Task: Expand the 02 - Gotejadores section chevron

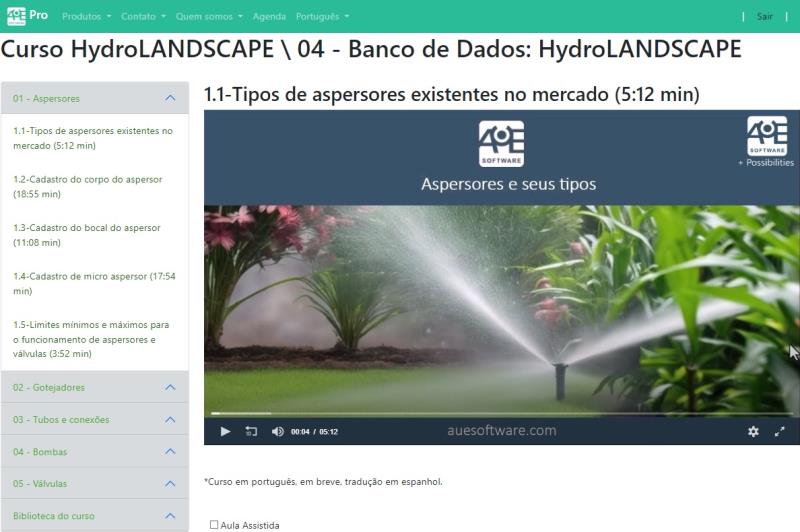Action: 170,387
